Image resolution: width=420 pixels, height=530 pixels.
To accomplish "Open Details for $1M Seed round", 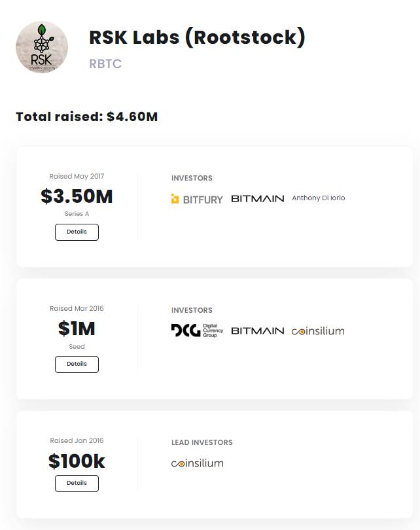I will point(77,364).
